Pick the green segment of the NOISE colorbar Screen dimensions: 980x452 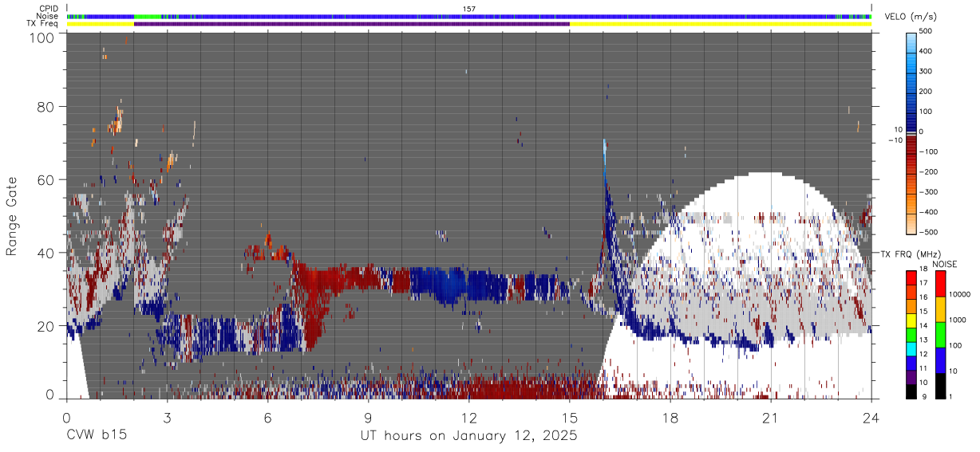tap(940, 335)
